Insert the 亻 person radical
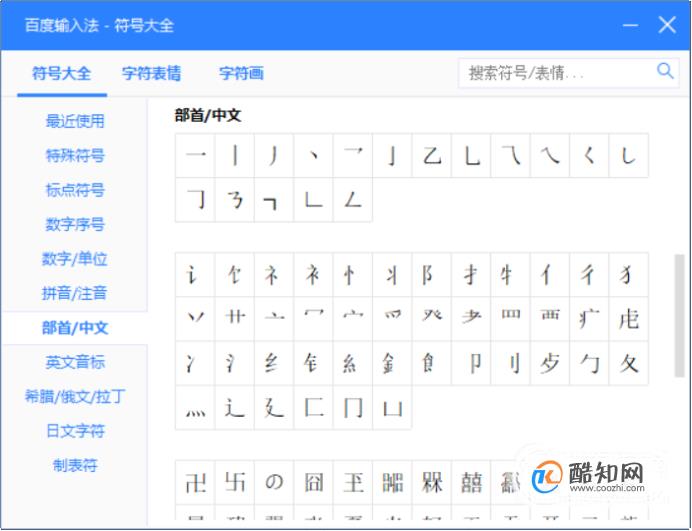This screenshot has width=692, height=531. 550,275
